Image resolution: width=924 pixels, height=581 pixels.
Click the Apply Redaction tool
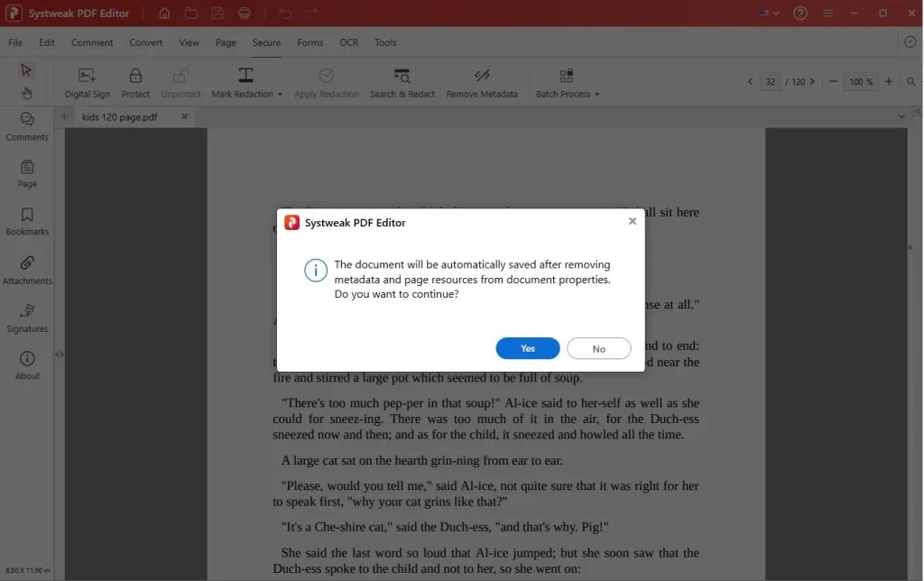click(327, 82)
